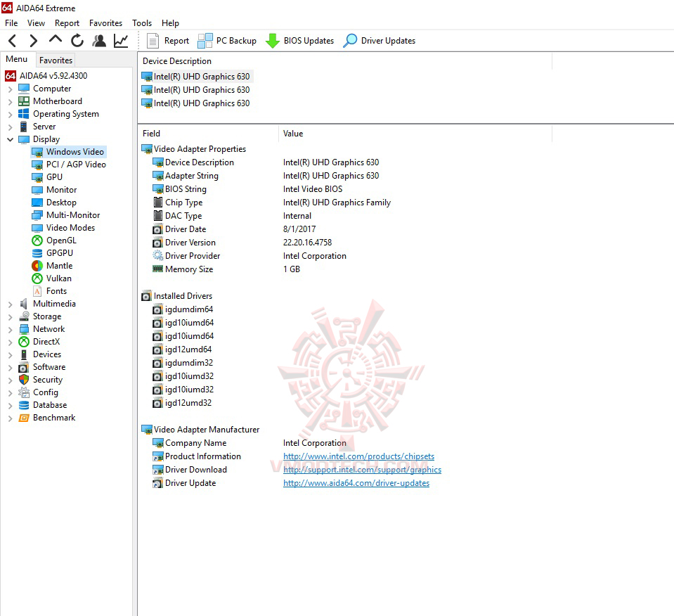Switch to the Favorites tab in the sidebar
This screenshot has width=674, height=616.
tap(56, 60)
